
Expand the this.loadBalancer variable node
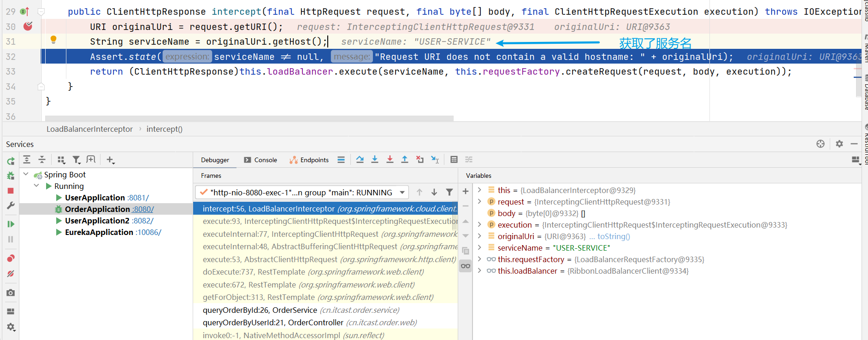pyautogui.click(x=479, y=271)
